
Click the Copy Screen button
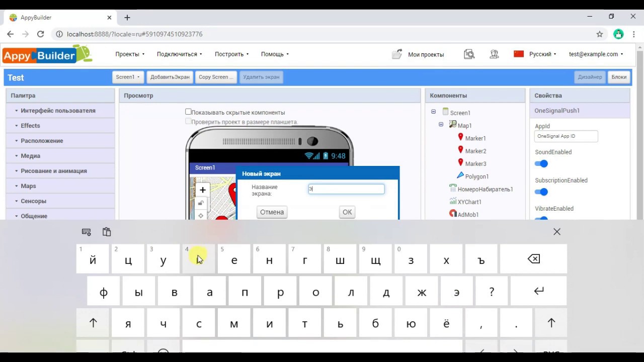[x=216, y=77]
